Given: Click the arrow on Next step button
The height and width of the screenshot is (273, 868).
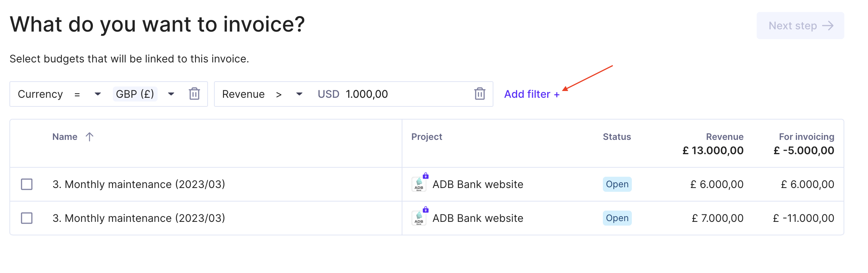Looking at the screenshot, I should coord(828,26).
